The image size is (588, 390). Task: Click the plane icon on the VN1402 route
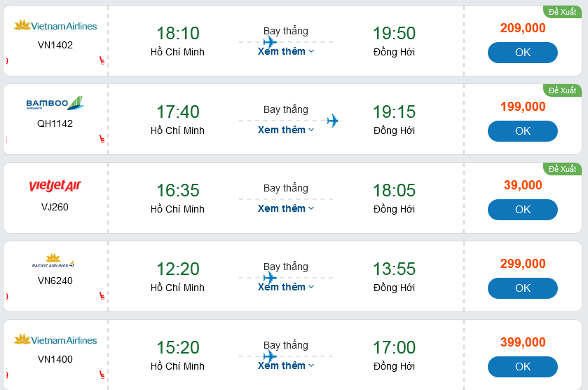point(270,42)
